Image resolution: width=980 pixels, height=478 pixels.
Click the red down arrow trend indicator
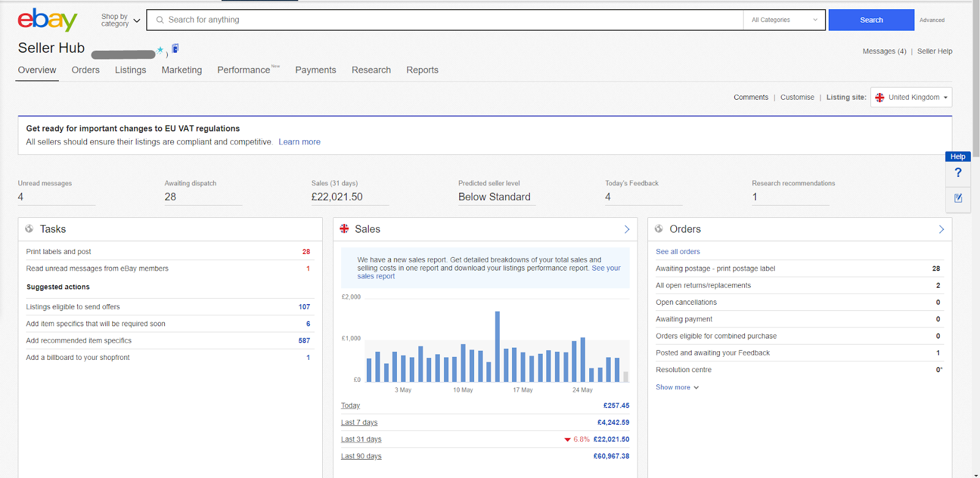coord(567,439)
